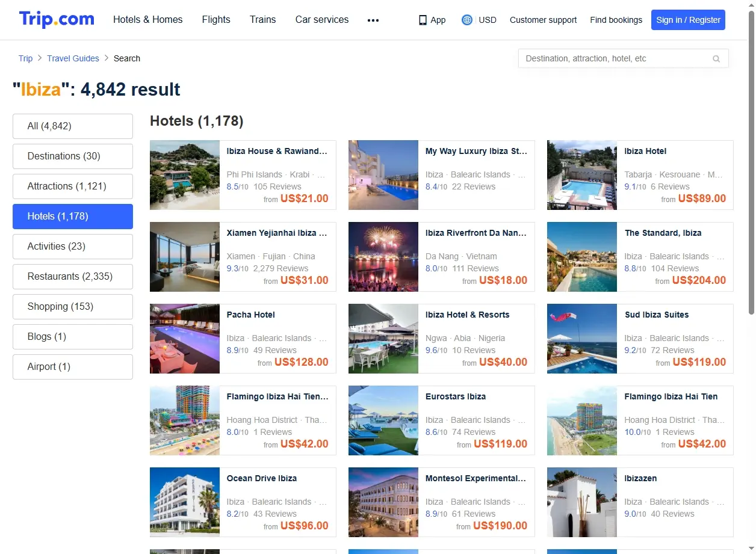Go to Find bookings
The width and height of the screenshot is (756, 554).
point(616,20)
